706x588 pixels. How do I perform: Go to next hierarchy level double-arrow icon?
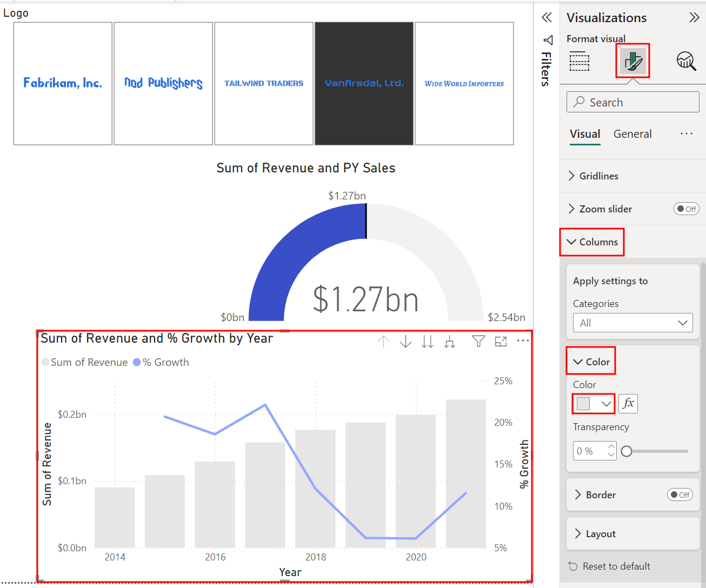coord(428,342)
